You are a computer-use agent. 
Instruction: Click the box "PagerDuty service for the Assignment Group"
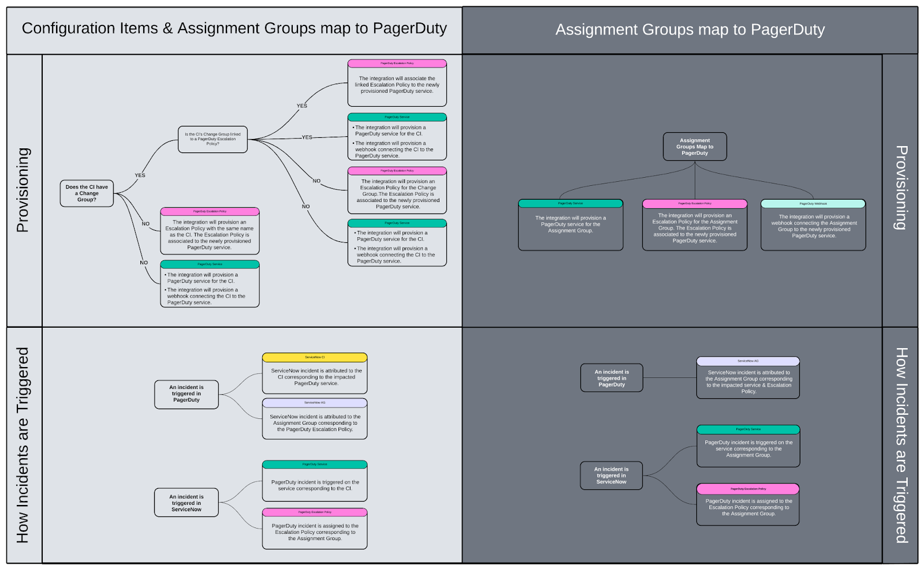571,225
